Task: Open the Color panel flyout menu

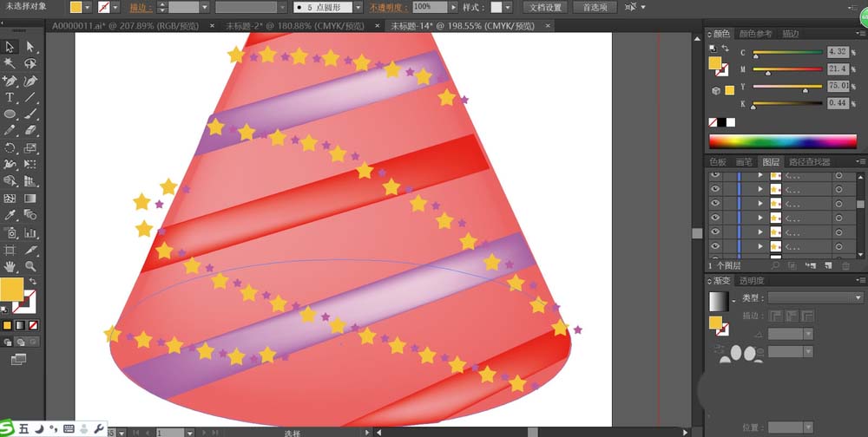Action: 863,34
